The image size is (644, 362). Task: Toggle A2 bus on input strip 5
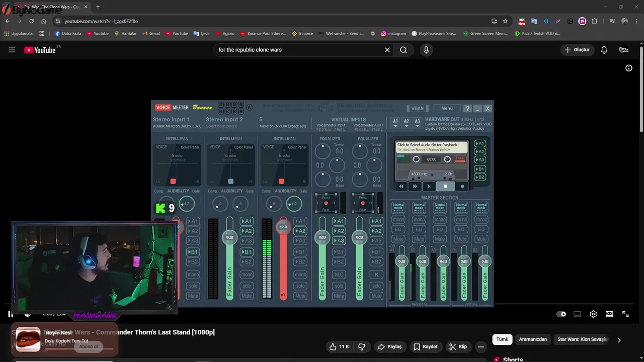pyautogui.click(x=300, y=231)
